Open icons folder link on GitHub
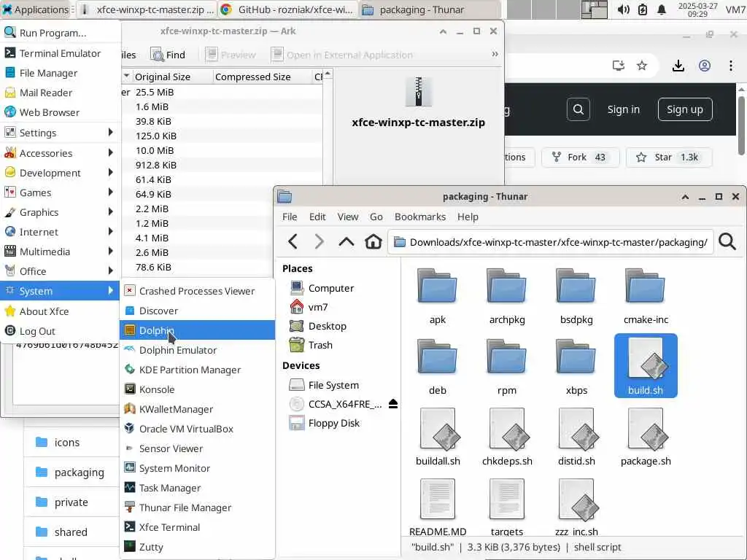747x560 pixels. click(x=66, y=442)
